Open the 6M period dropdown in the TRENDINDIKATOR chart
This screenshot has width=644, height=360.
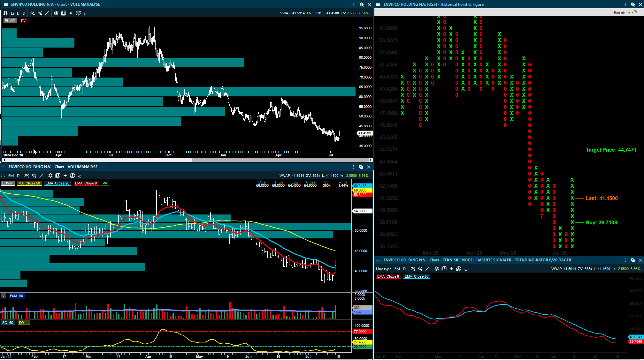pyautogui.click(x=397, y=269)
